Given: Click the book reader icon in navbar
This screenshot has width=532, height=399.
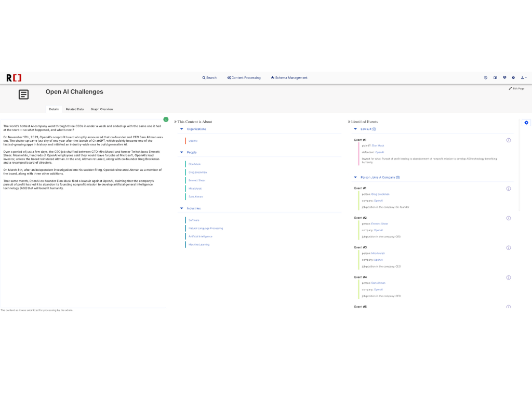Looking at the screenshot, I should (x=495, y=78).
